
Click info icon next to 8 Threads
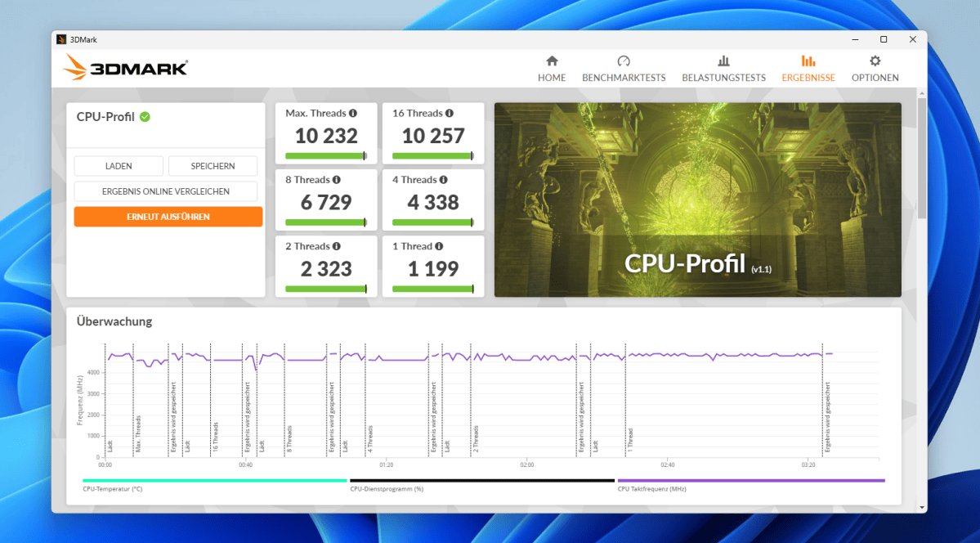(x=337, y=180)
